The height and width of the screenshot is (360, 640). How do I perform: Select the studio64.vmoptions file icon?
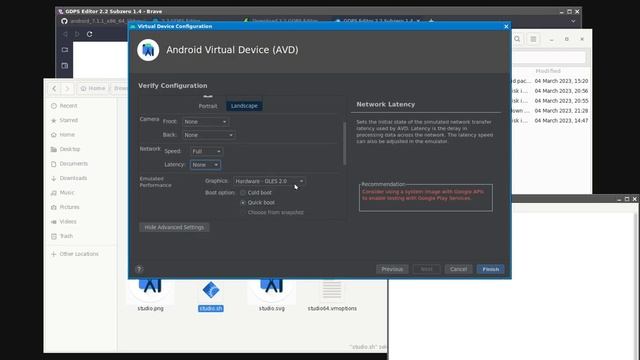[x=332, y=291]
